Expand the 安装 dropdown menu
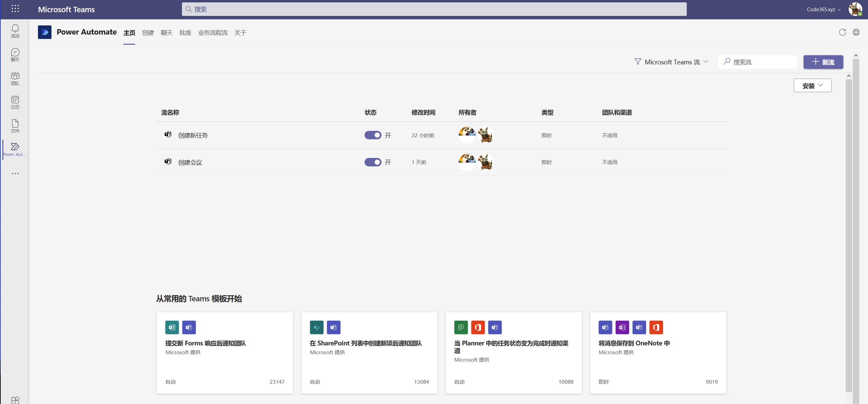The image size is (868, 404). click(812, 85)
